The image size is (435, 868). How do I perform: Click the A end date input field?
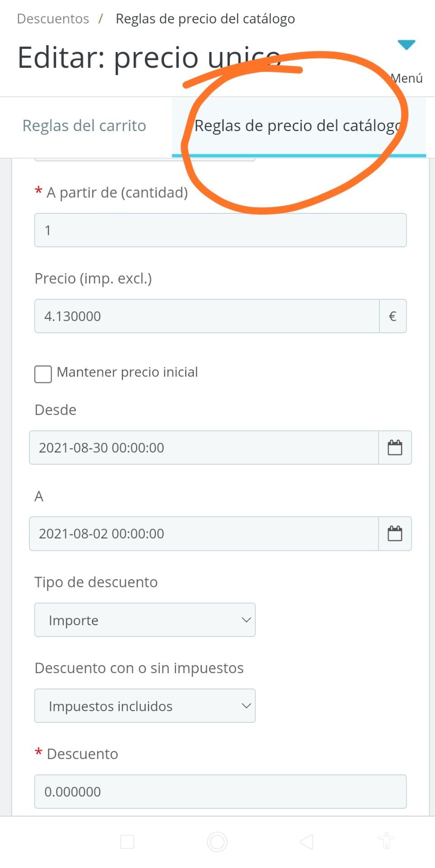tap(203, 533)
